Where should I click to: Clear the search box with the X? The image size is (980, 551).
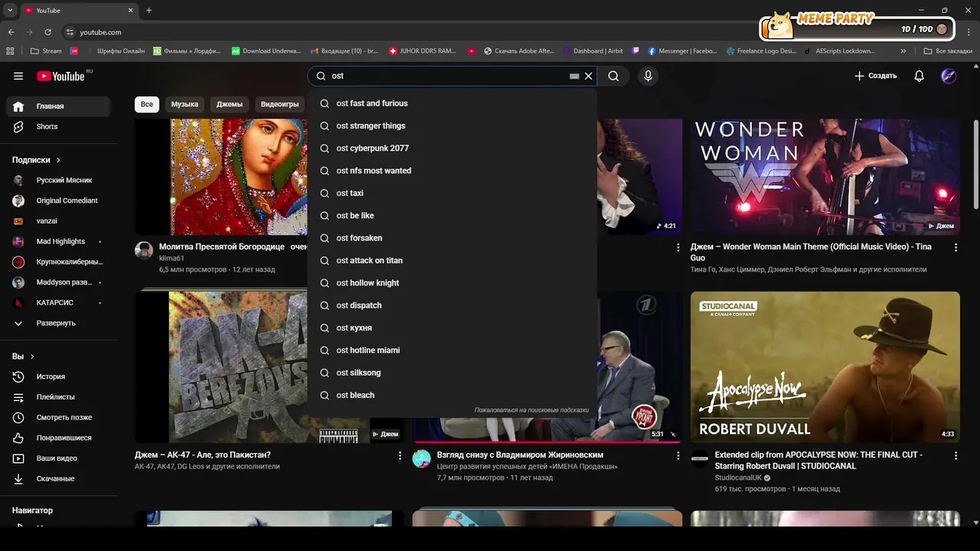[x=588, y=76]
